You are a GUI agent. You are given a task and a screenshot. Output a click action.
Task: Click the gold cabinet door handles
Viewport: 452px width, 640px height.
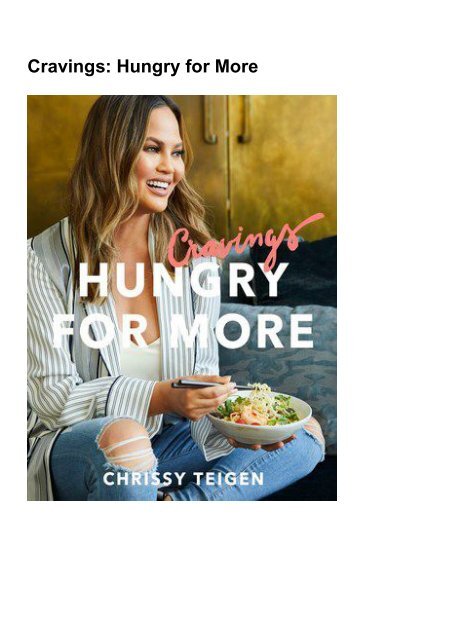pyautogui.click(x=227, y=119)
